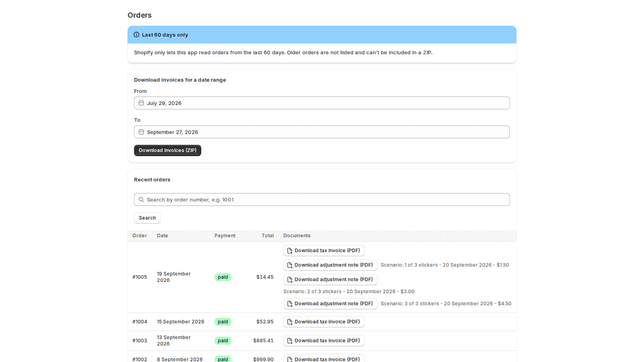Click the calendar icon in the To field
This screenshot has height=362, width=644.
(141, 132)
